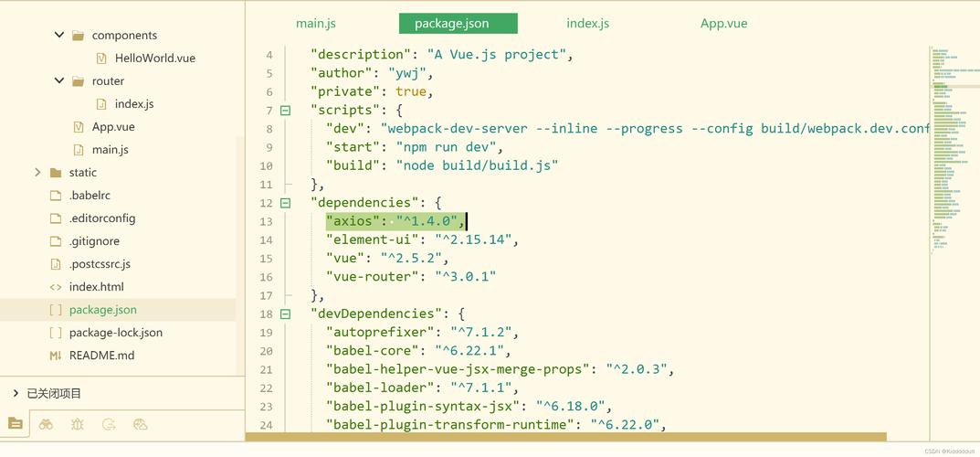Click the true value on line 6
Screen dimensions: 980x457
point(411,91)
